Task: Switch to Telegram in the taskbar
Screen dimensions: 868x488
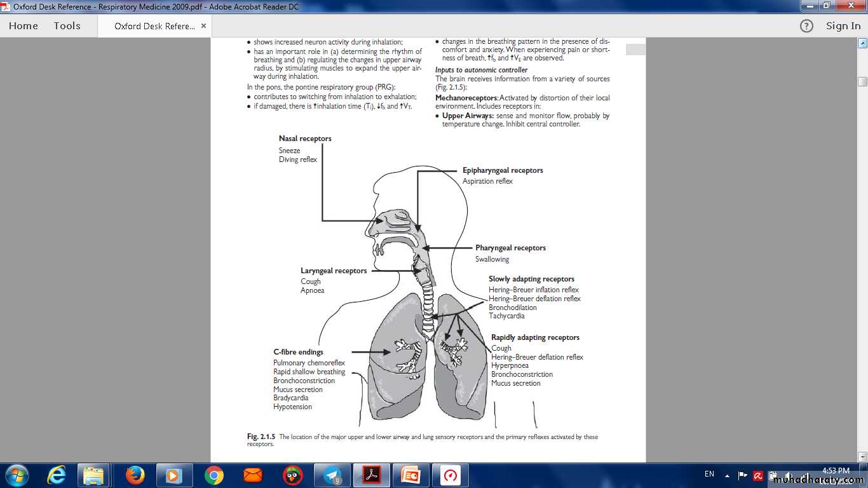Action: 332,475
